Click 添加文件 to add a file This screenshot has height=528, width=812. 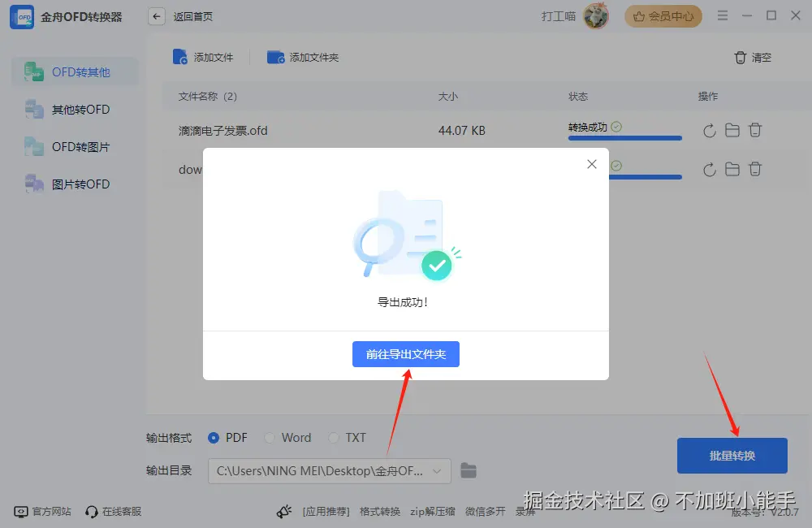(203, 57)
